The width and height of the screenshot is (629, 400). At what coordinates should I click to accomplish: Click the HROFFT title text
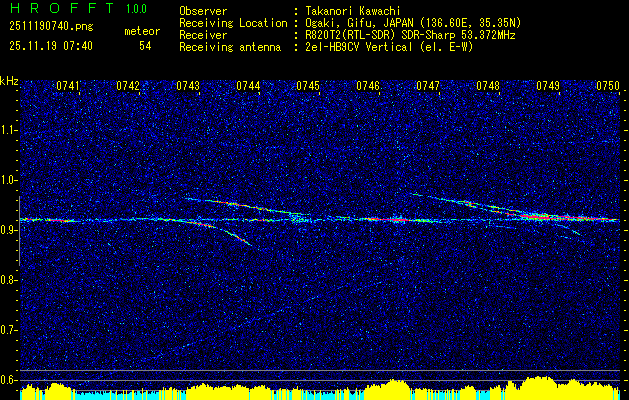(61, 8)
